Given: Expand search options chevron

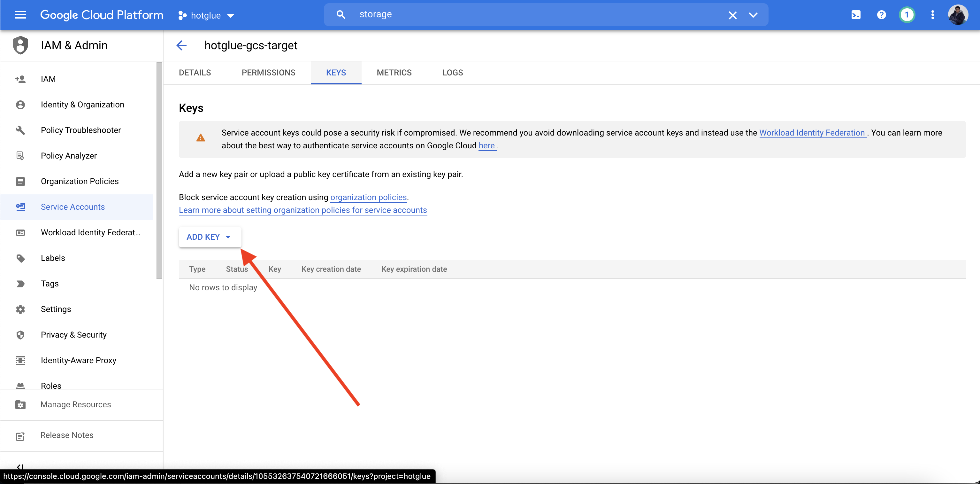Looking at the screenshot, I should click(753, 15).
